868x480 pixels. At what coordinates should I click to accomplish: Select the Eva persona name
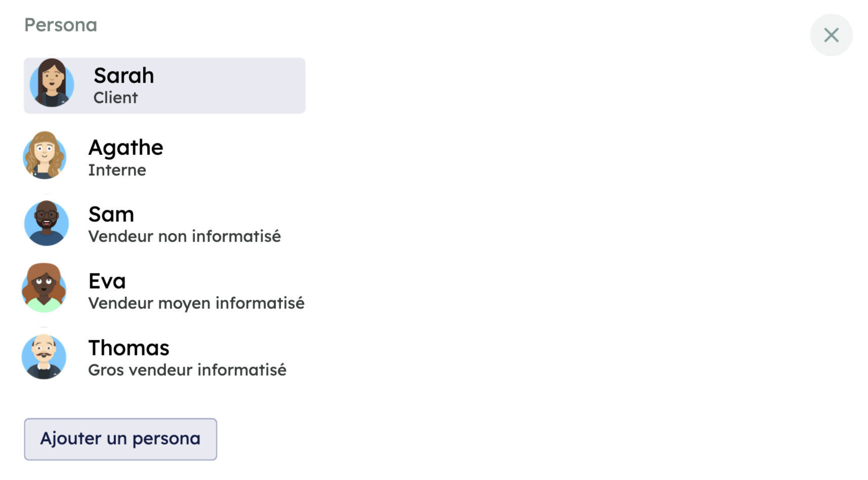pyautogui.click(x=107, y=282)
